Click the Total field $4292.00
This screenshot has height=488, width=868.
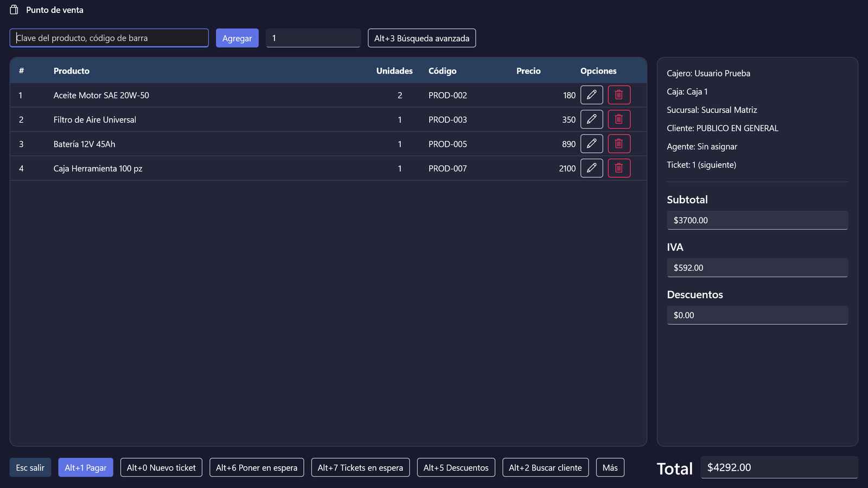coord(779,467)
